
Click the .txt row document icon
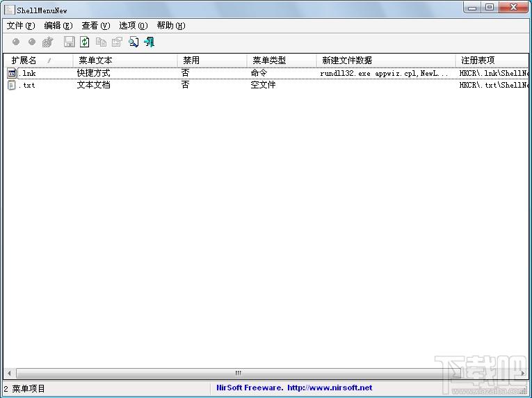12,85
